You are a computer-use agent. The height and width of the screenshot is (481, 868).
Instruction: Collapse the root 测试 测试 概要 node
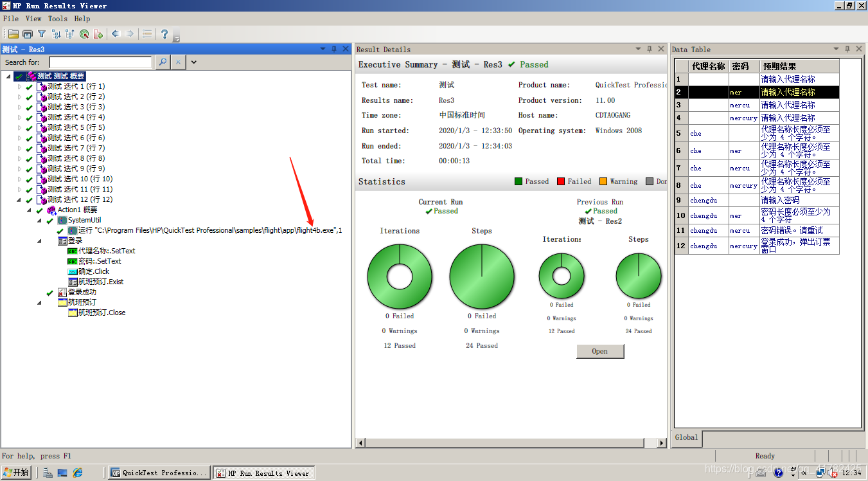click(8, 77)
